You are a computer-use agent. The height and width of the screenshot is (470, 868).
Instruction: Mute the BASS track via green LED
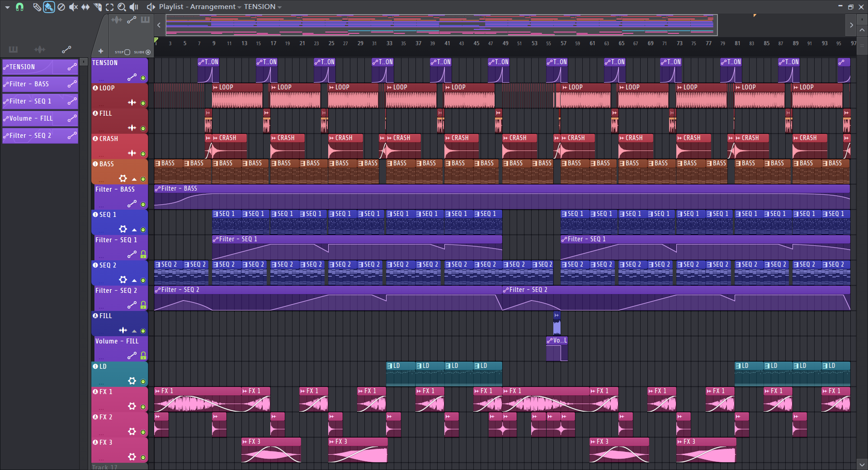[143, 179]
